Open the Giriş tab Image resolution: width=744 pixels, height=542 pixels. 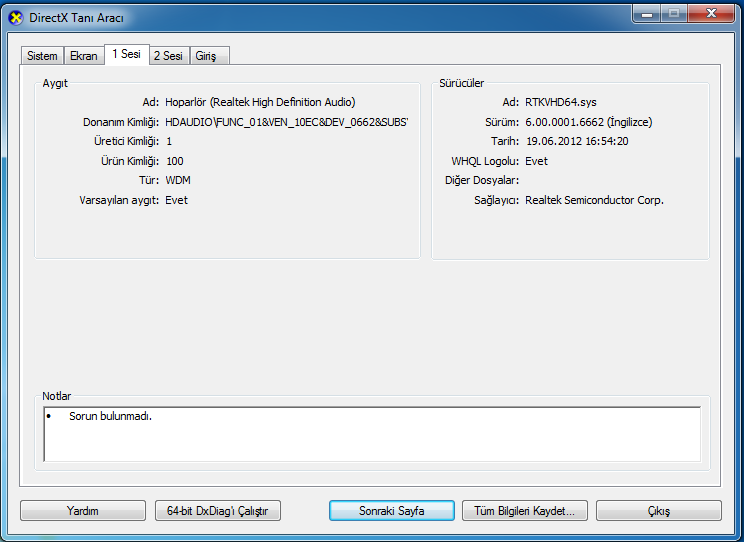206,56
